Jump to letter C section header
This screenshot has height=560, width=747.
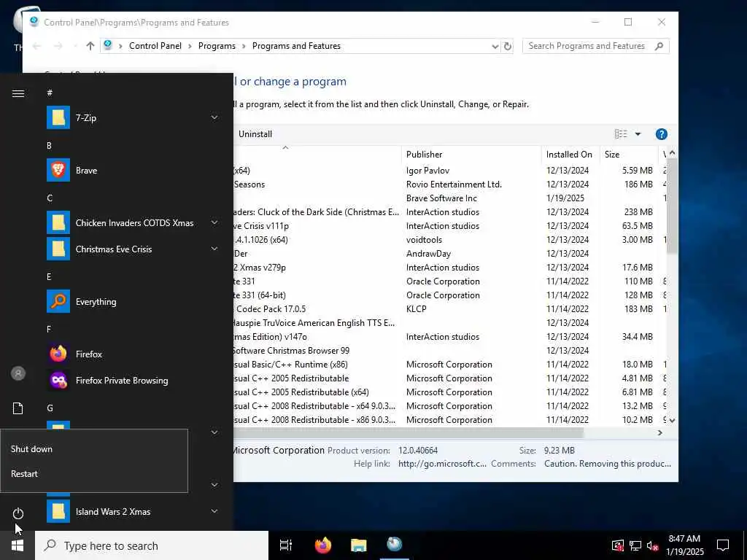point(50,198)
